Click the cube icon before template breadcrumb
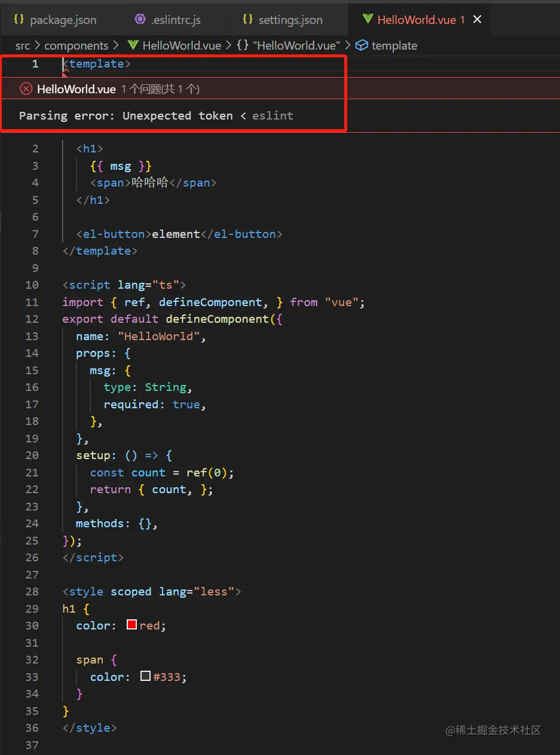Screen dimensions: 560x755 (x=362, y=45)
